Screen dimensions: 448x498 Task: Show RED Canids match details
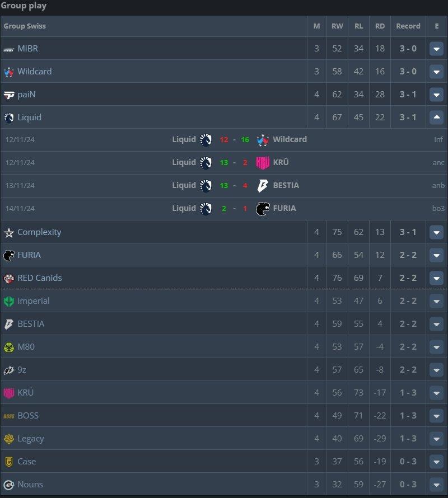pyautogui.click(x=436, y=278)
